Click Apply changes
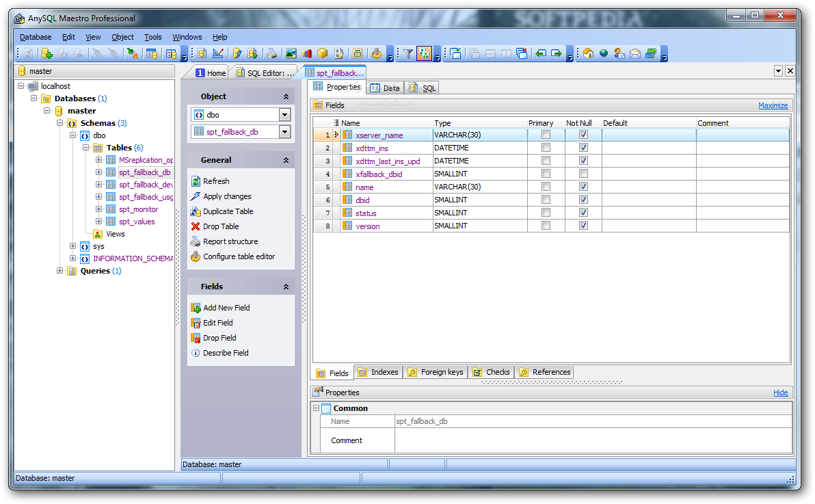Screen dimensions: 815x504 click(221, 196)
